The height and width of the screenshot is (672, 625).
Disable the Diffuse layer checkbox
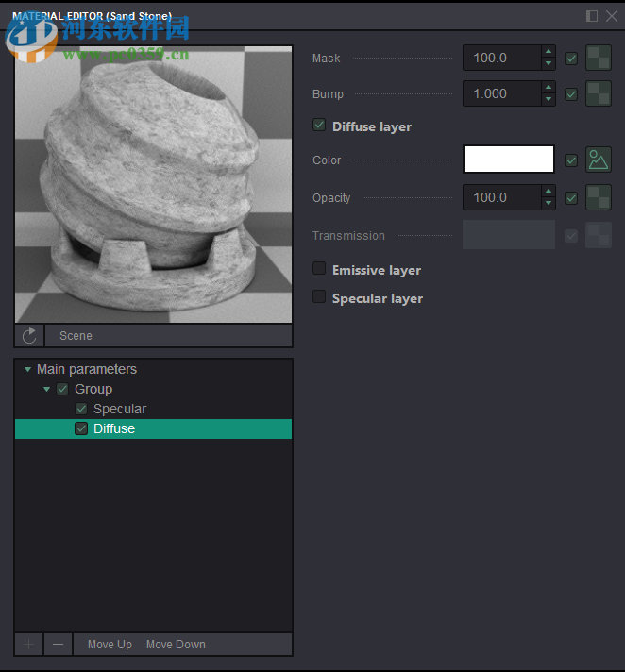(x=319, y=126)
